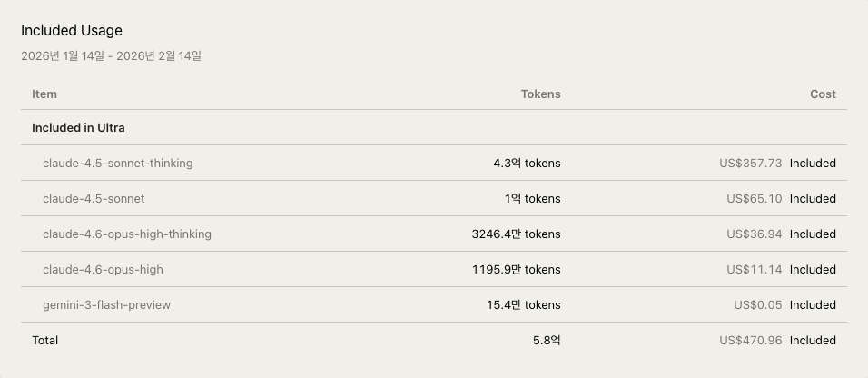The image size is (868, 378).
Task: Click the Cost column header
Action: click(x=823, y=94)
